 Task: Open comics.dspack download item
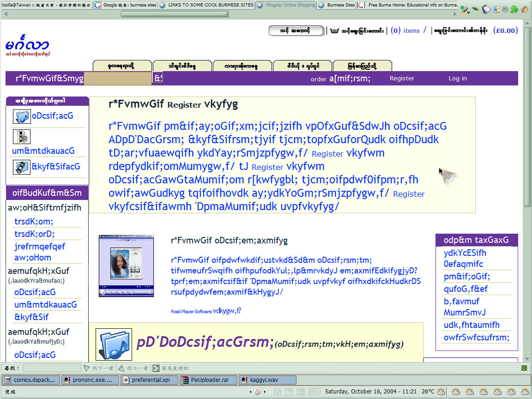(31, 380)
